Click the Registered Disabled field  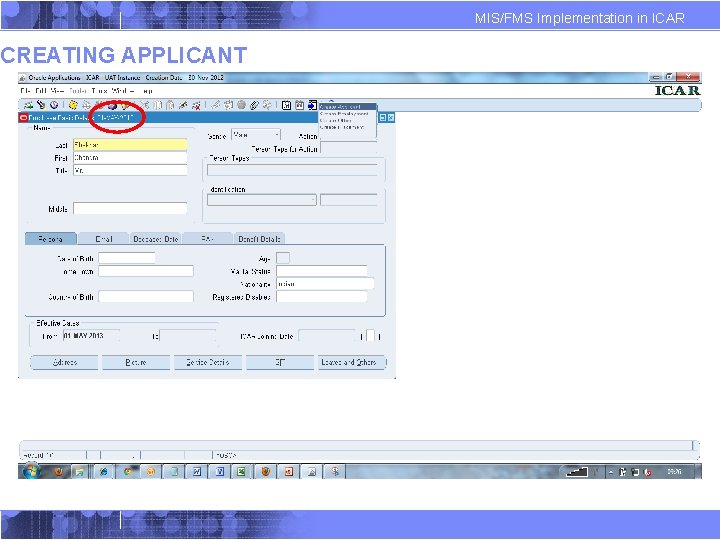pyautogui.click(x=321, y=297)
